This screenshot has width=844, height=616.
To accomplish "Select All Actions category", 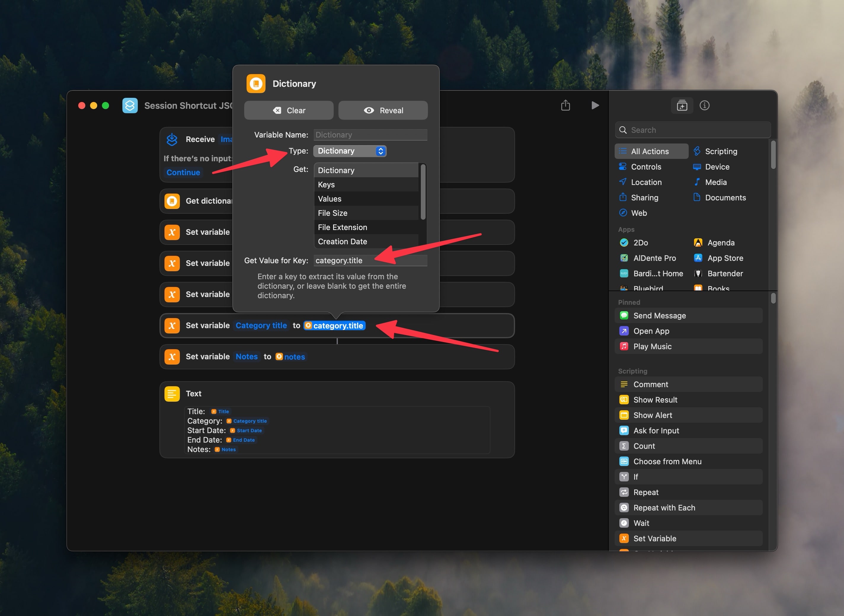I will pos(650,151).
